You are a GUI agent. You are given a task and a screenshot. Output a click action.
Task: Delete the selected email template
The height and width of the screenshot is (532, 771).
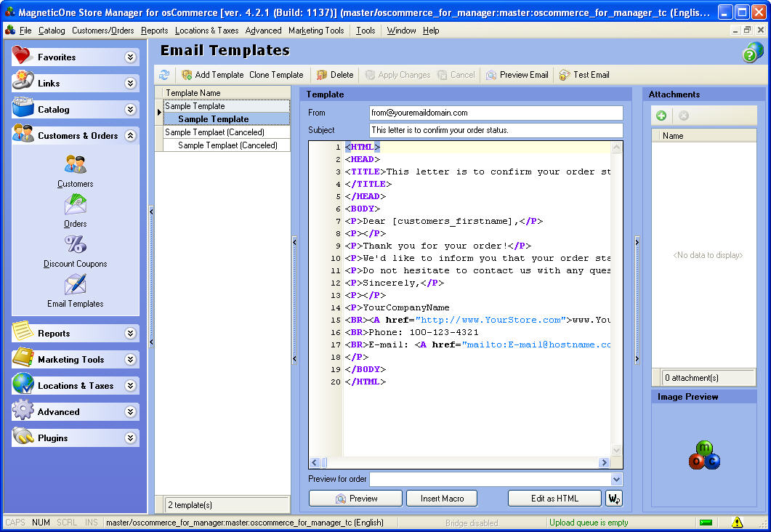(335, 75)
